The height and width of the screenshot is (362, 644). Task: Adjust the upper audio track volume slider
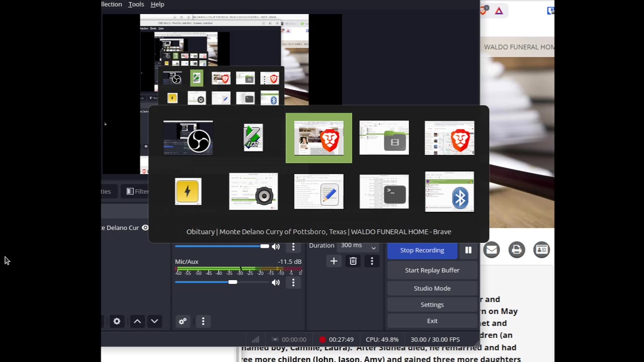(x=222, y=246)
